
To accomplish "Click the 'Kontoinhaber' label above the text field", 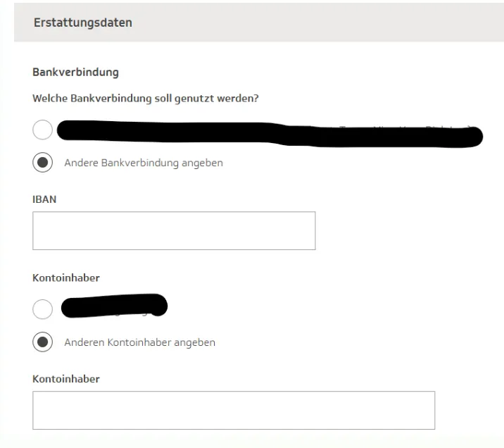I will point(66,379).
